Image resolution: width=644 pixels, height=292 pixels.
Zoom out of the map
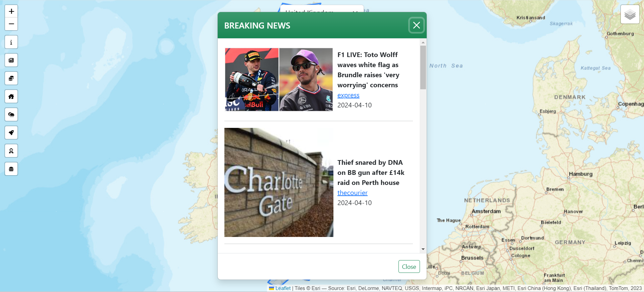(11, 24)
